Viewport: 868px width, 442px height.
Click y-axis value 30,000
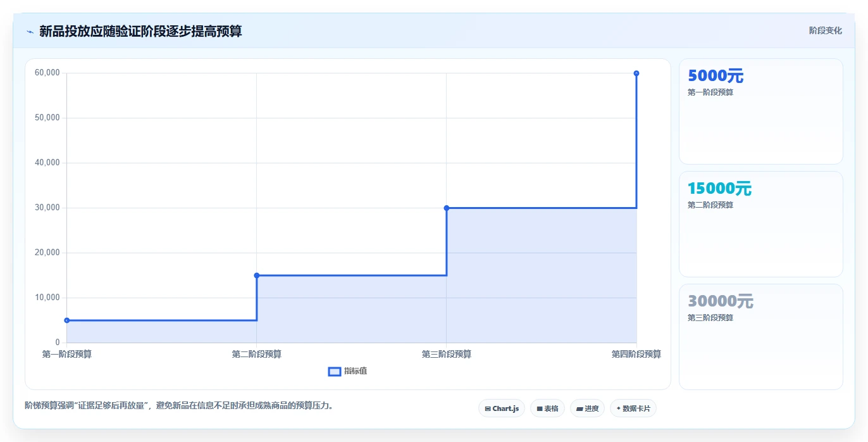tap(47, 208)
